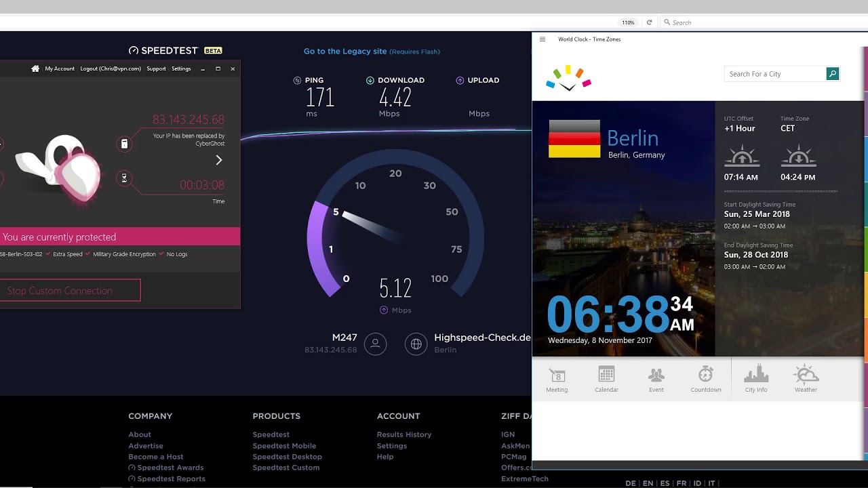Click the CyberGhost home icon
The width and height of the screenshot is (868, 488).
click(x=35, y=68)
